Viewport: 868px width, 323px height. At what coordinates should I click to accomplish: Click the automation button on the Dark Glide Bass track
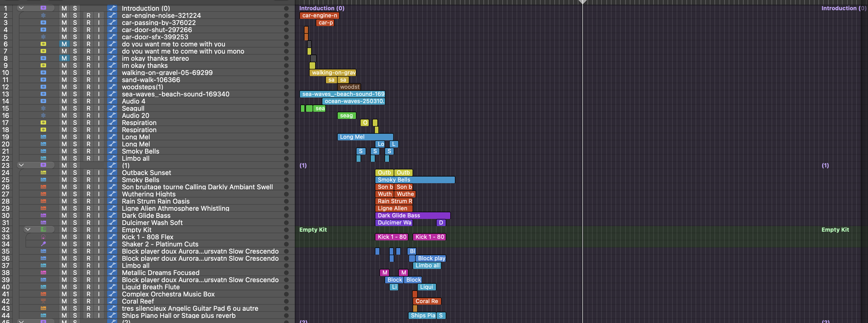tap(112, 215)
